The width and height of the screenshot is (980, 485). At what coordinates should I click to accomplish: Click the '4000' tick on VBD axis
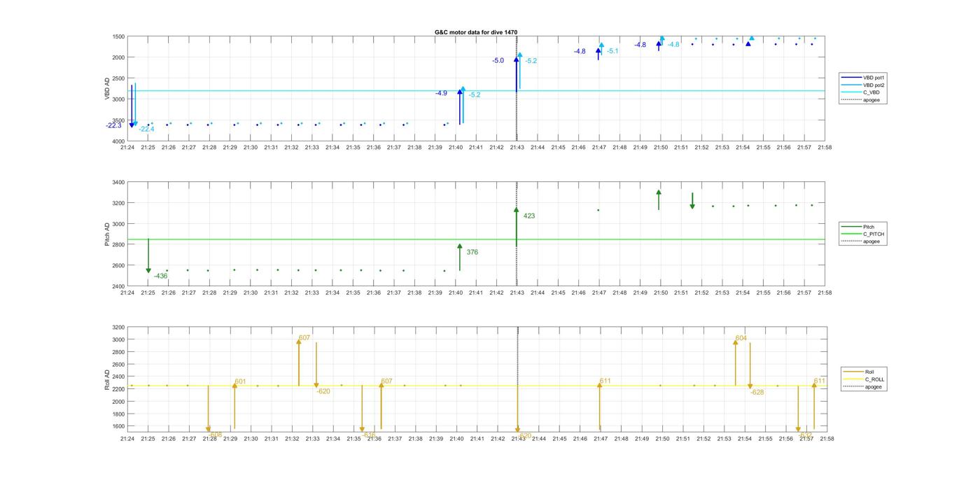118,141
